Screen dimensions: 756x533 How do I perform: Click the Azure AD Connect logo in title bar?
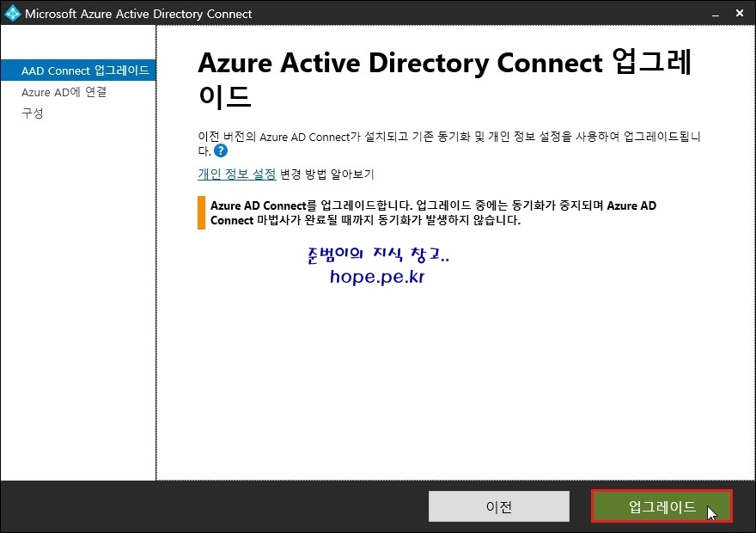coord(13,14)
